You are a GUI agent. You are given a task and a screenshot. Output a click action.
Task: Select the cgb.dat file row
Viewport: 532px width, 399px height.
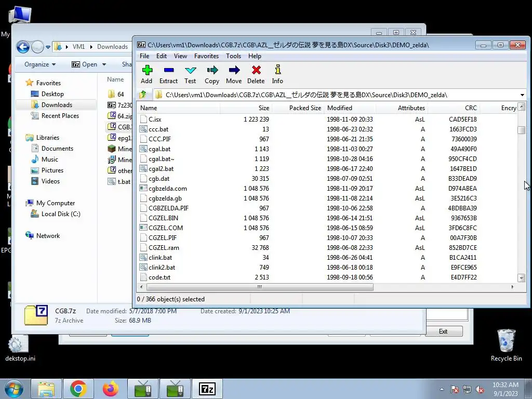point(327,179)
